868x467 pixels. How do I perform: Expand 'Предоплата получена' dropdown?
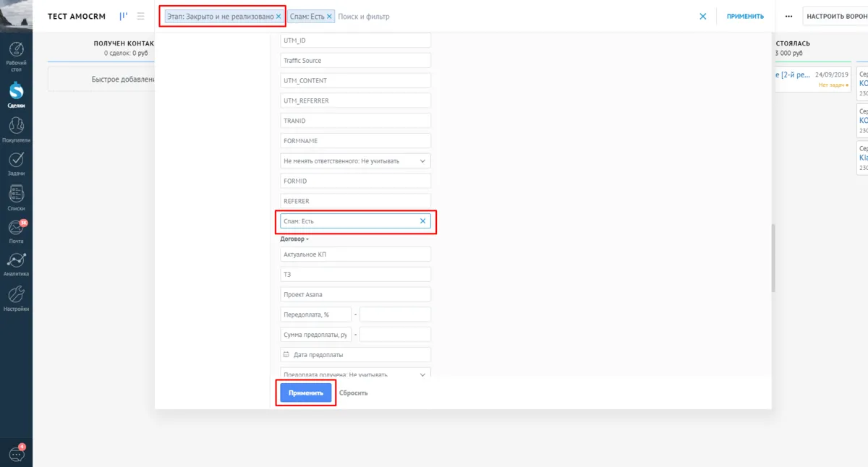[422, 374]
